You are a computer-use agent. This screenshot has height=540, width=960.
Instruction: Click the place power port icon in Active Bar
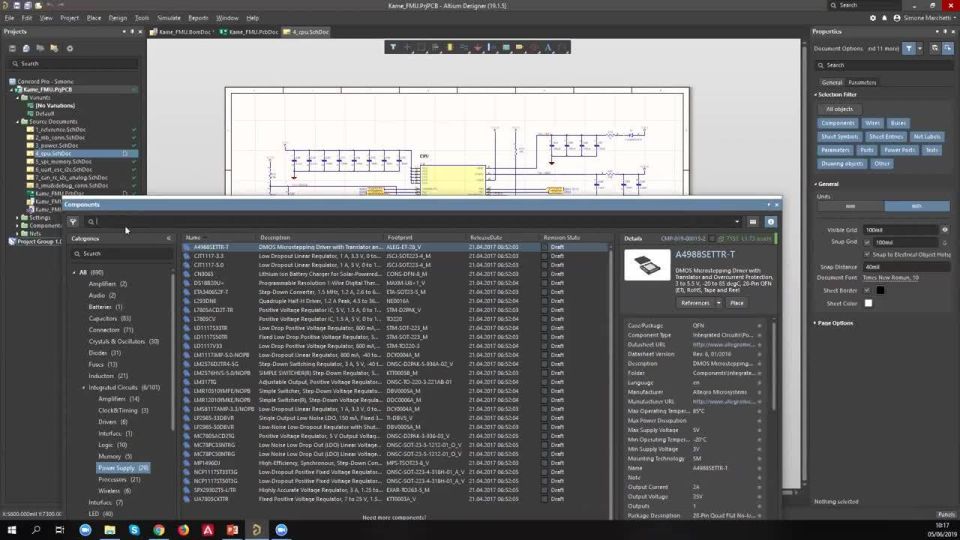click(478, 47)
